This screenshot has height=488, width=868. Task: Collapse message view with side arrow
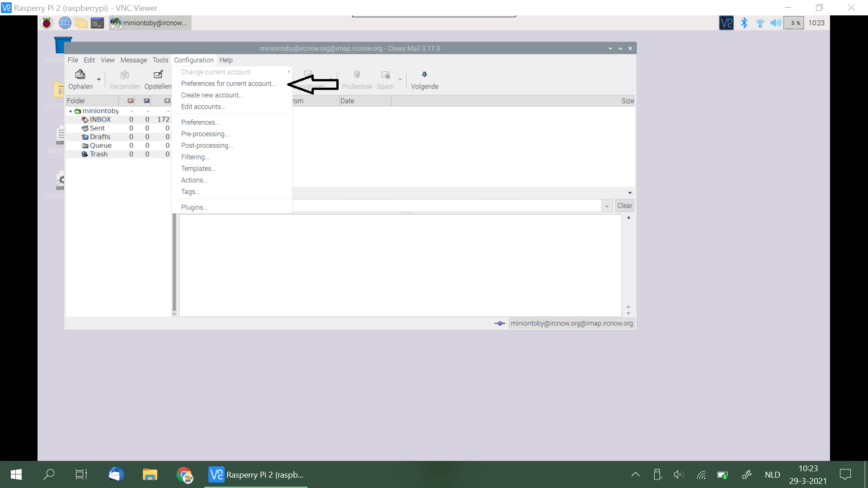pyautogui.click(x=628, y=218)
